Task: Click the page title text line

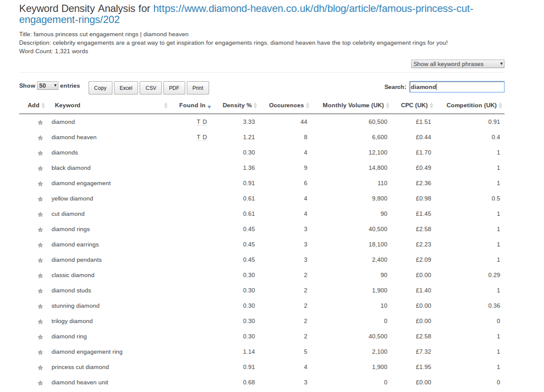Action: click(104, 34)
